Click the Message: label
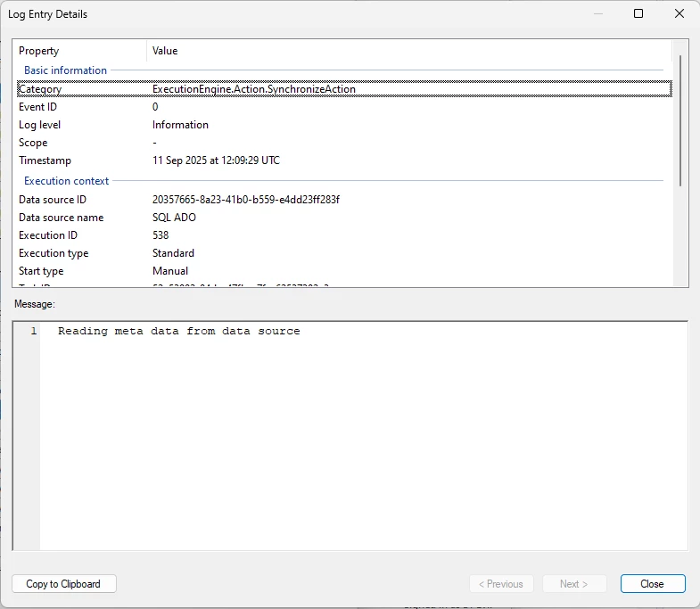The image size is (700, 609). tap(35, 304)
